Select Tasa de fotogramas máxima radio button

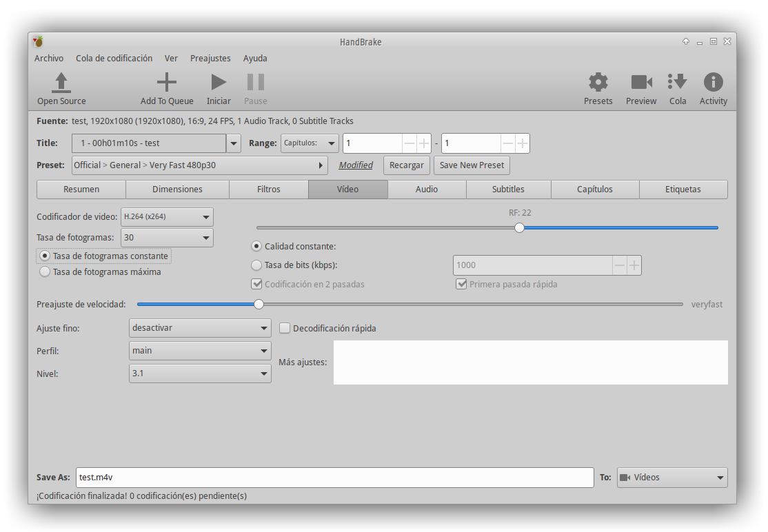point(45,272)
